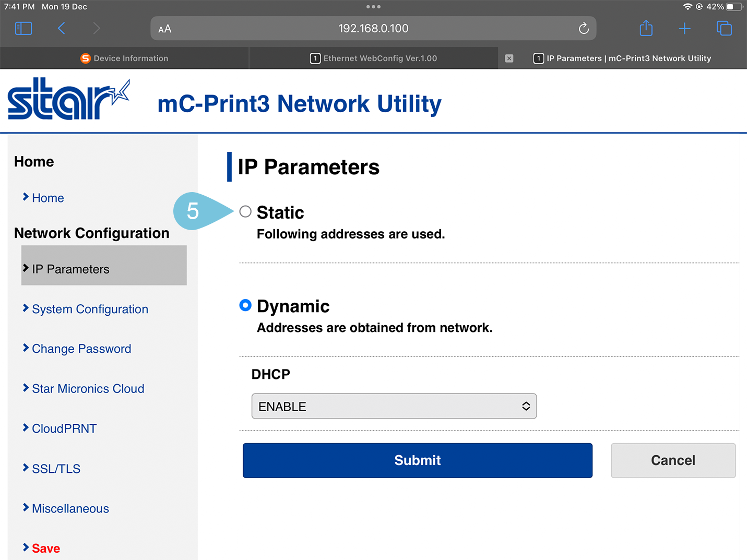Switch to the Ethernet WebConfig tab
The image size is (747, 560).
(x=373, y=58)
